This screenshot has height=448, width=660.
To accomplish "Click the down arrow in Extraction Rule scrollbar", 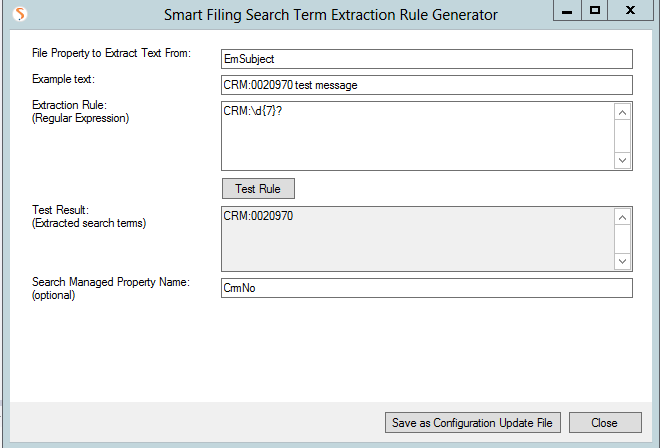I will (623, 160).
